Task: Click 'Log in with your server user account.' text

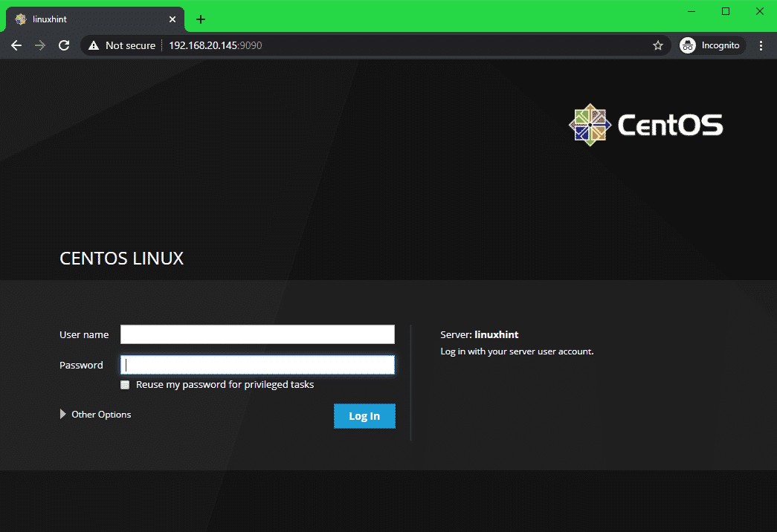Action: [517, 351]
